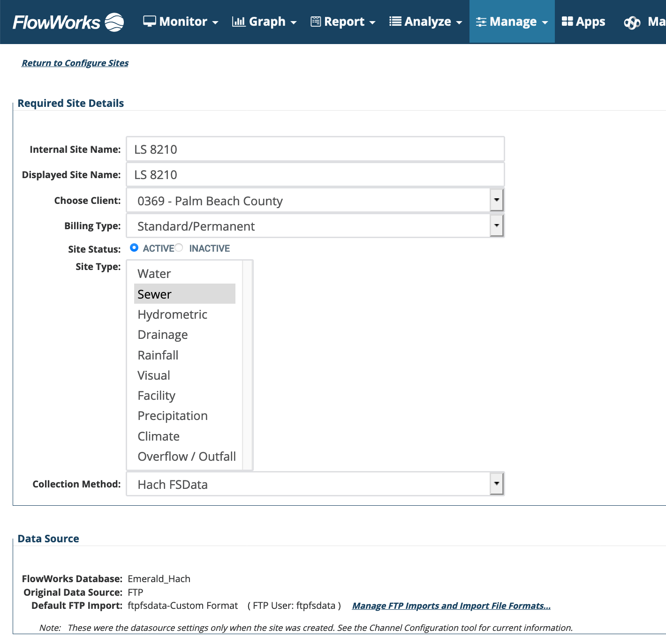Click the Choose Client dropdown arrow
This screenshot has width=666, height=644.
(497, 201)
